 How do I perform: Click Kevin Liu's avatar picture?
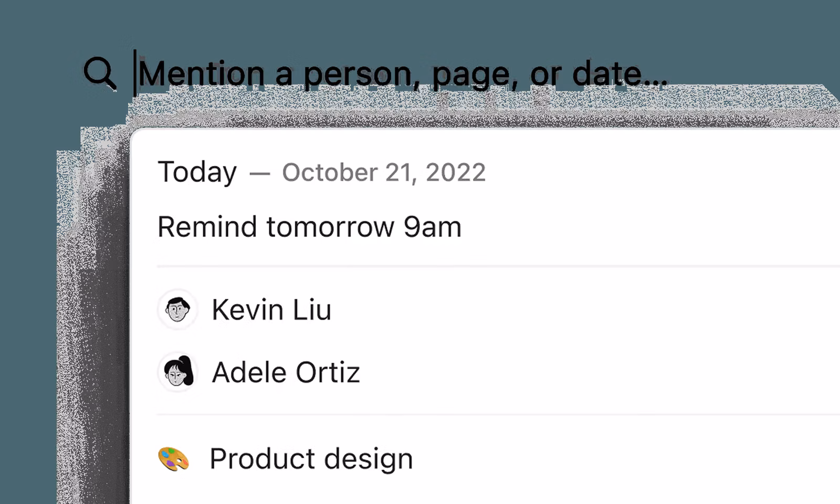tap(177, 309)
